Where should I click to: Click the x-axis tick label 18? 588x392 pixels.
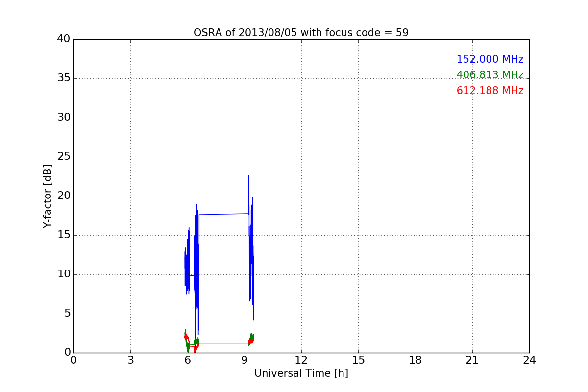click(x=416, y=360)
